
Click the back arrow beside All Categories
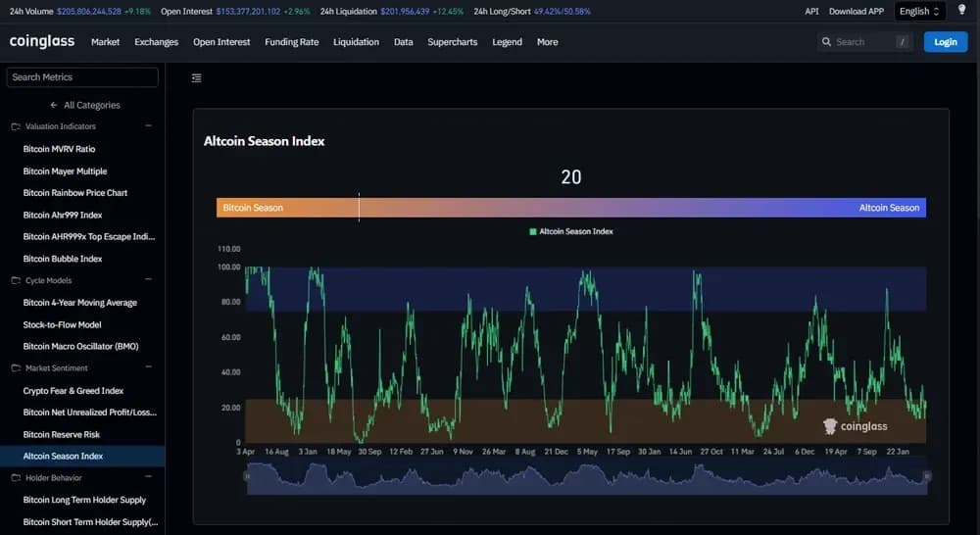pyautogui.click(x=54, y=105)
